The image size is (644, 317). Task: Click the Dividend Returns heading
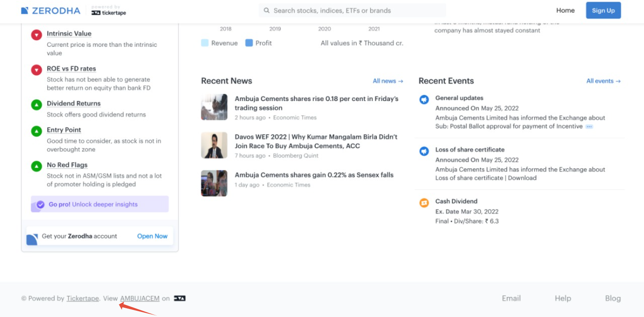74,103
